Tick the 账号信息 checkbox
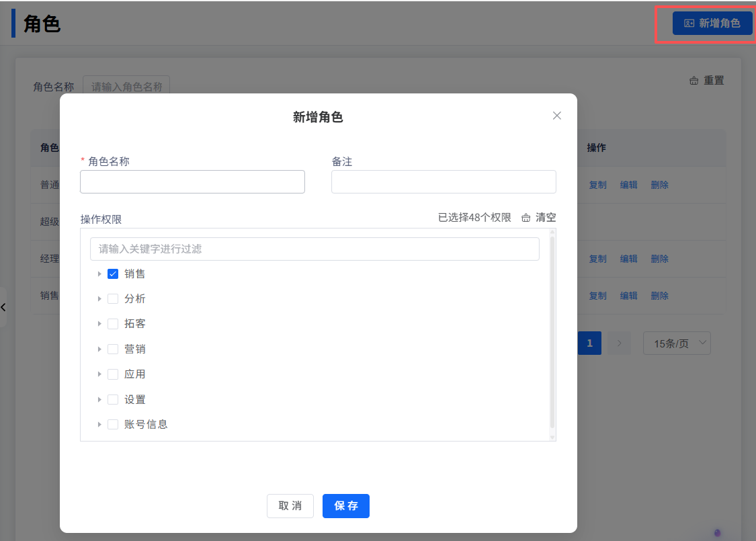The height and width of the screenshot is (541, 756). [x=113, y=424]
